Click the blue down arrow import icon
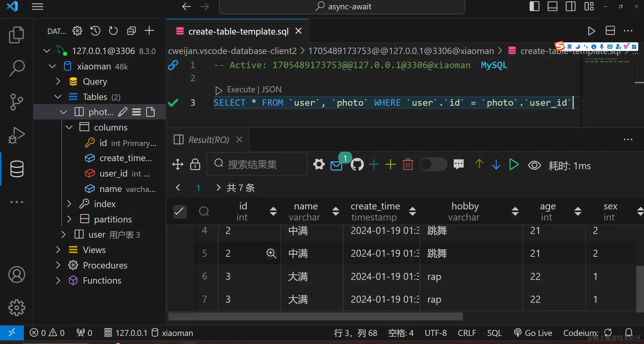This screenshot has height=344, width=644. point(496,164)
